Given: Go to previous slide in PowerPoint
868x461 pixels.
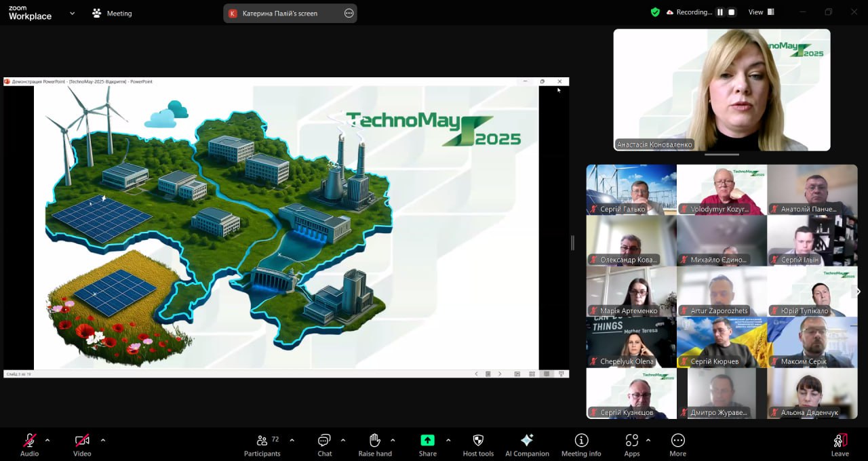Looking at the screenshot, I should (476, 374).
